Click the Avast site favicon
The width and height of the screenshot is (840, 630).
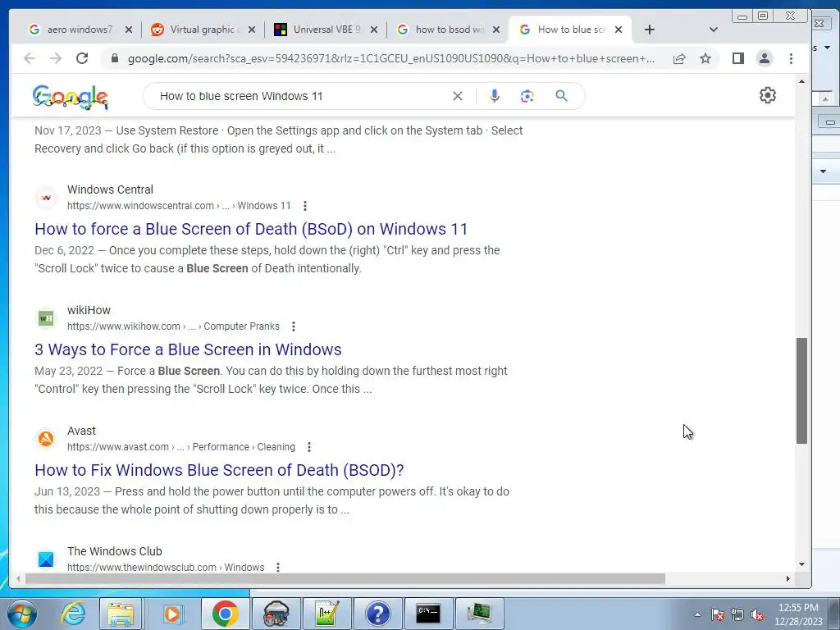coord(46,439)
